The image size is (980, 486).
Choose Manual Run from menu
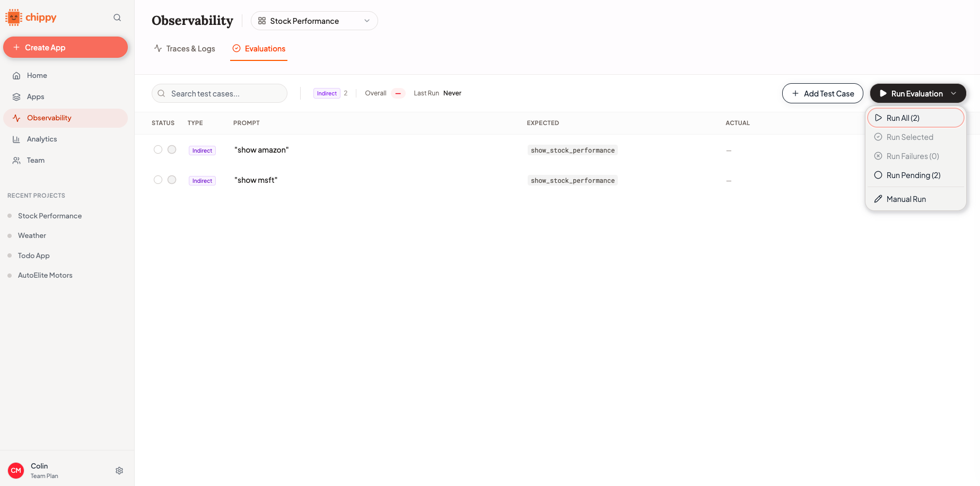pyautogui.click(x=916, y=199)
